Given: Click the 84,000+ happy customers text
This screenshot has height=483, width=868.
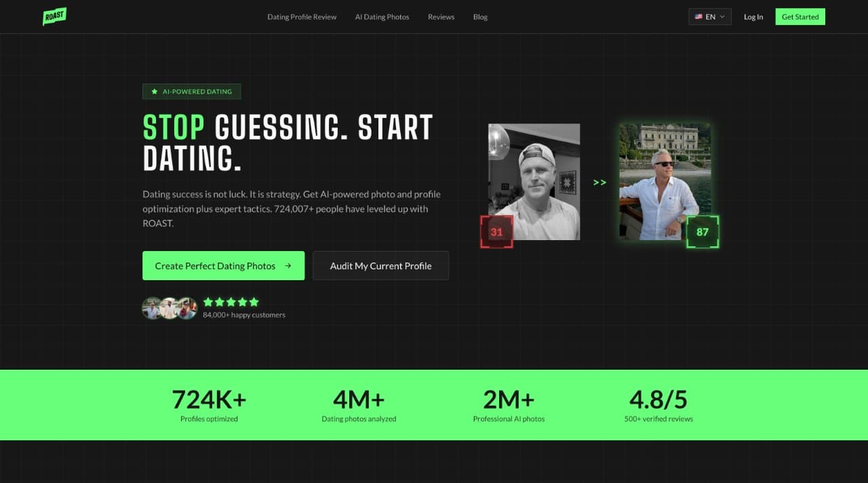Looking at the screenshot, I should [244, 315].
